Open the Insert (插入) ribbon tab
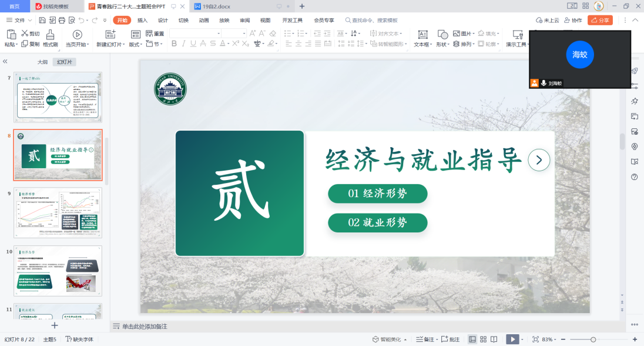The image size is (644, 346). [142, 20]
